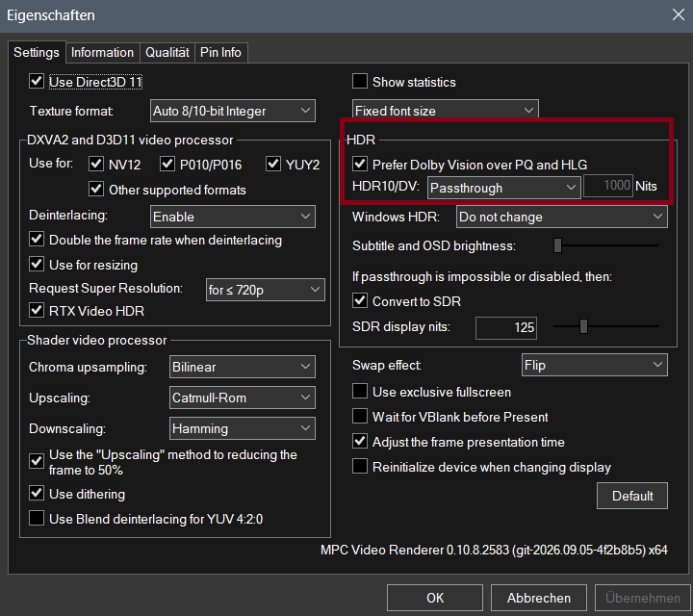Viewport: 693px width, 616px height.
Task: Click the SDR display nits slider
Action: [606, 326]
